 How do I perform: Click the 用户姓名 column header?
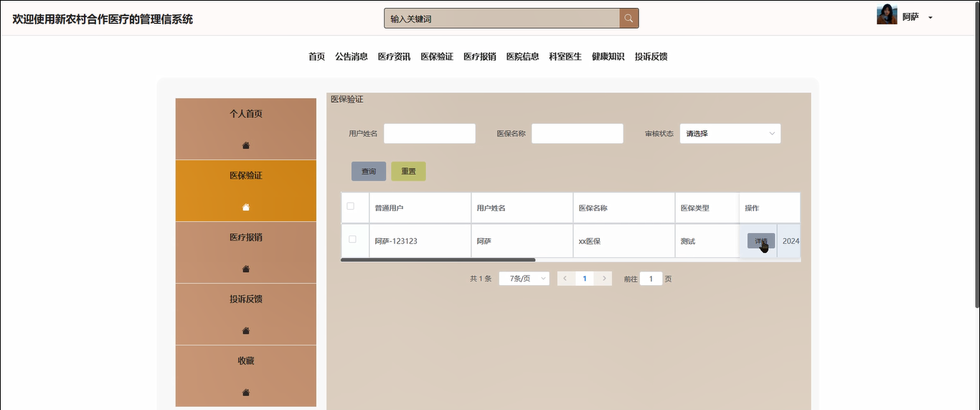pyautogui.click(x=522, y=208)
